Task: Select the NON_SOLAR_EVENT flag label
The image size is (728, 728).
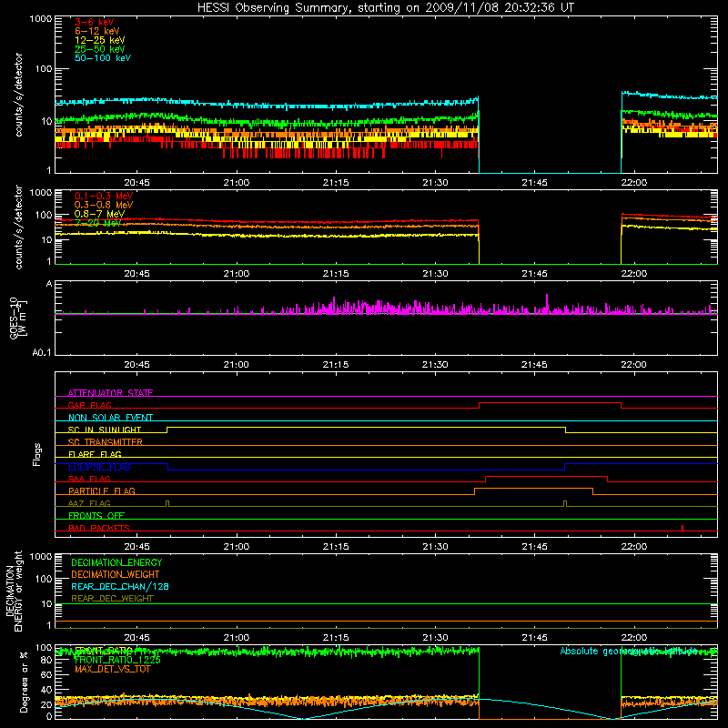Action: pyautogui.click(x=110, y=418)
